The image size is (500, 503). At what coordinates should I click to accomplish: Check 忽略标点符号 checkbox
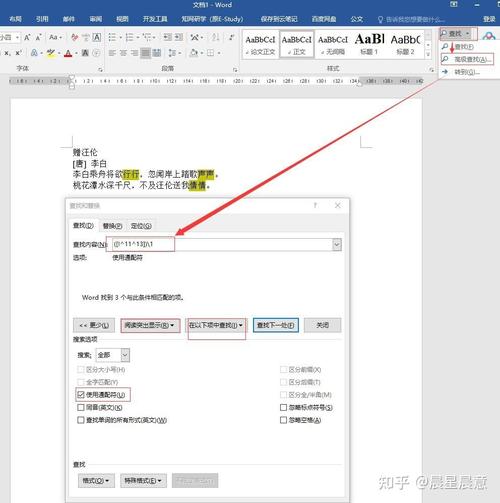pos(283,408)
